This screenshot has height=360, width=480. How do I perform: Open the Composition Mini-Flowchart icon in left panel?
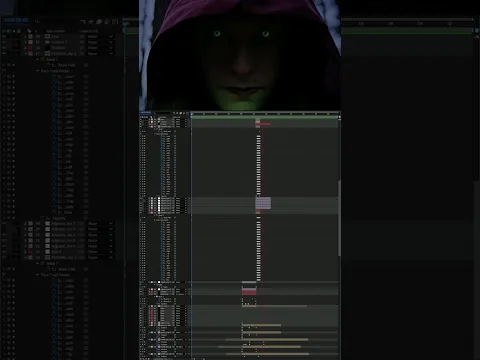point(83,22)
